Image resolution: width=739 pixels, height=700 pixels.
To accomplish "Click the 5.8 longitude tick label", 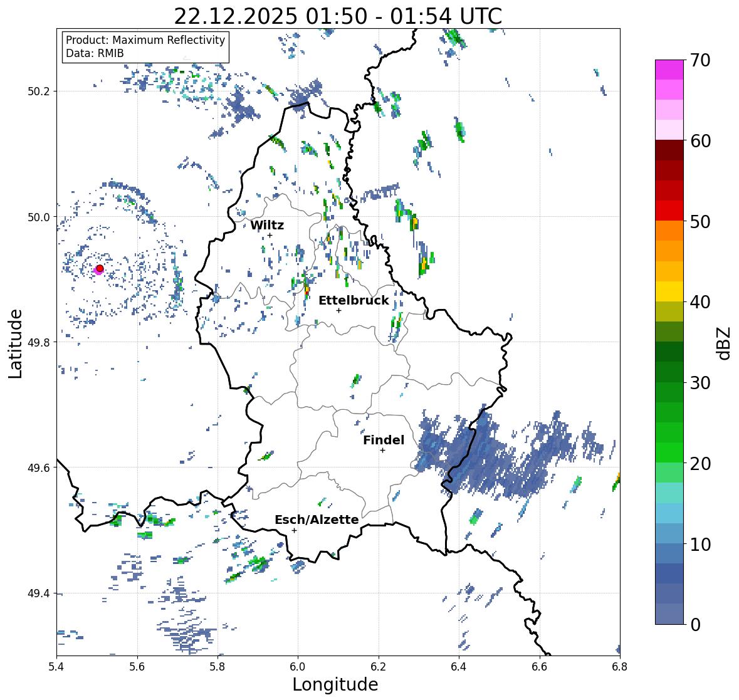I will 218,667.
